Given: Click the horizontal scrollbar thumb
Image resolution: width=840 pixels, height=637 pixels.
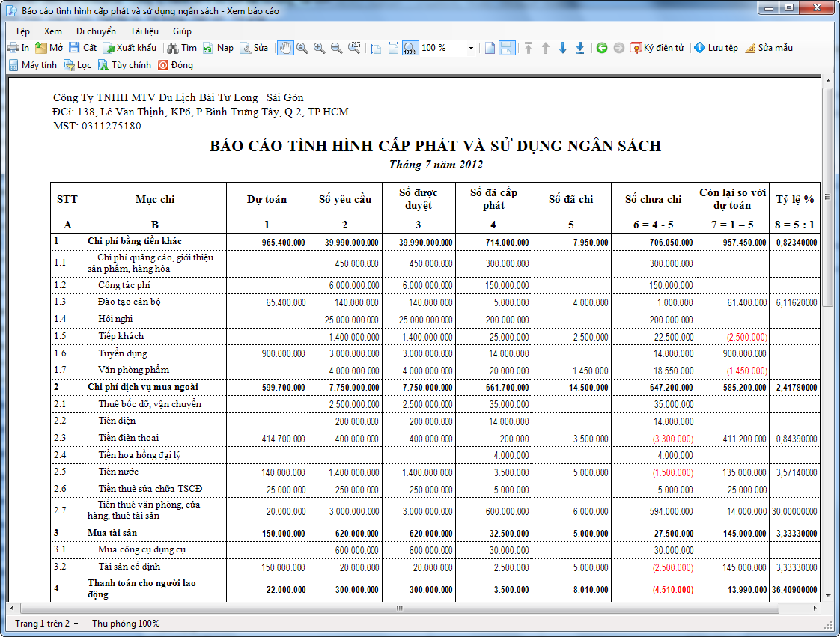Looking at the screenshot, I should point(399,608).
